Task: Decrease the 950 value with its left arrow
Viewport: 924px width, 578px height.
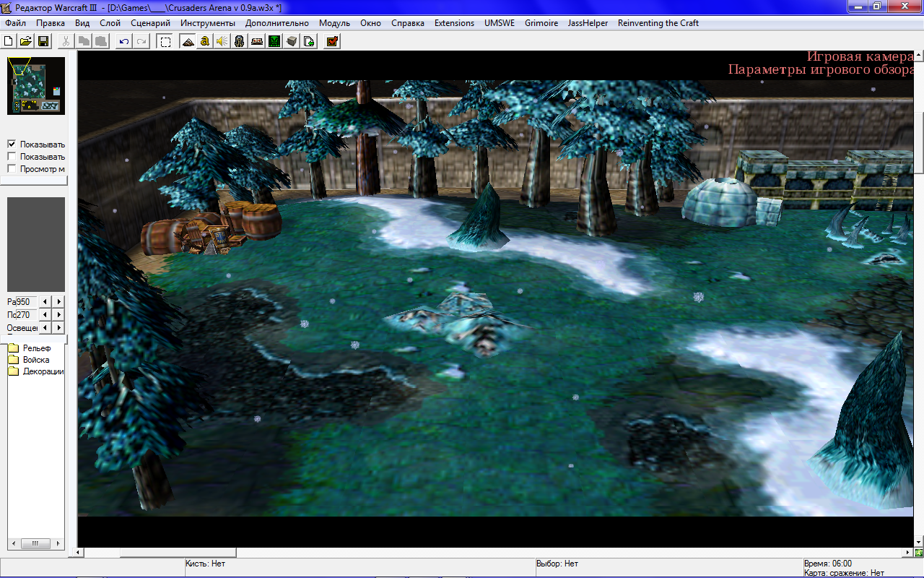Action: click(45, 301)
